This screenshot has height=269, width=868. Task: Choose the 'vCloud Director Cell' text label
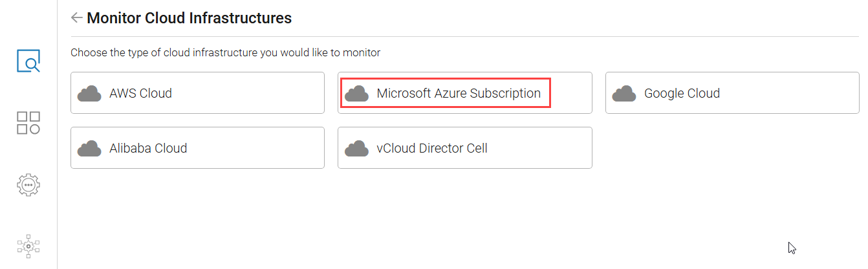click(432, 148)
